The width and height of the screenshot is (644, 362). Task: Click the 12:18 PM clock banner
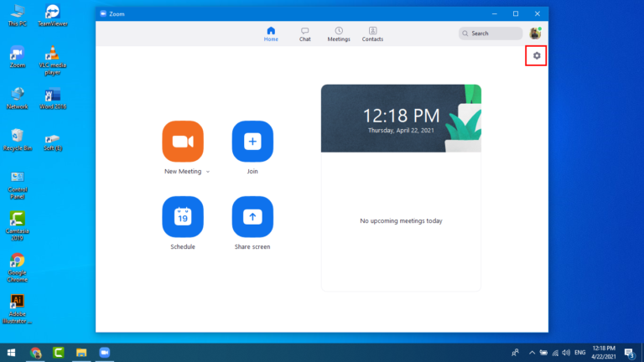(x=401, y=118)
